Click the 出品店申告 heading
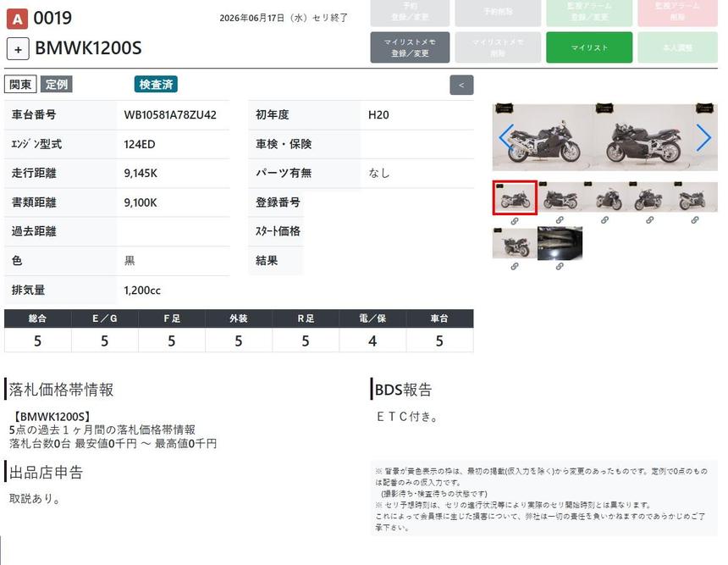728x565 pixels. click(x=46, y=472)
